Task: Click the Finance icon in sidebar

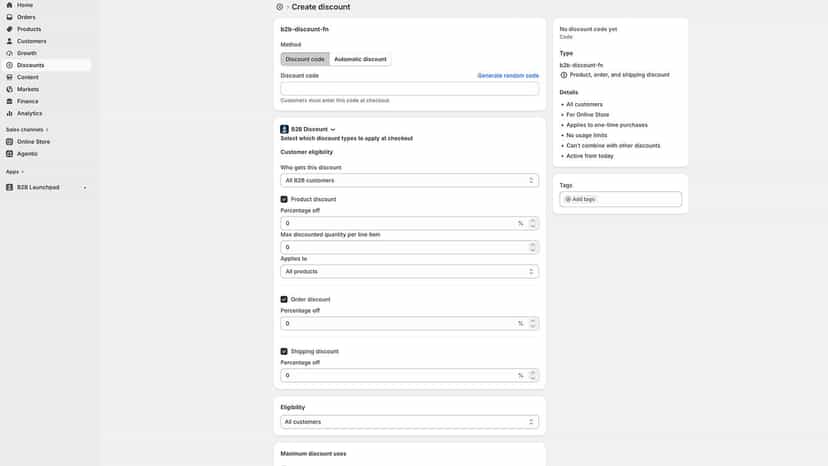Action: point(10,101)
